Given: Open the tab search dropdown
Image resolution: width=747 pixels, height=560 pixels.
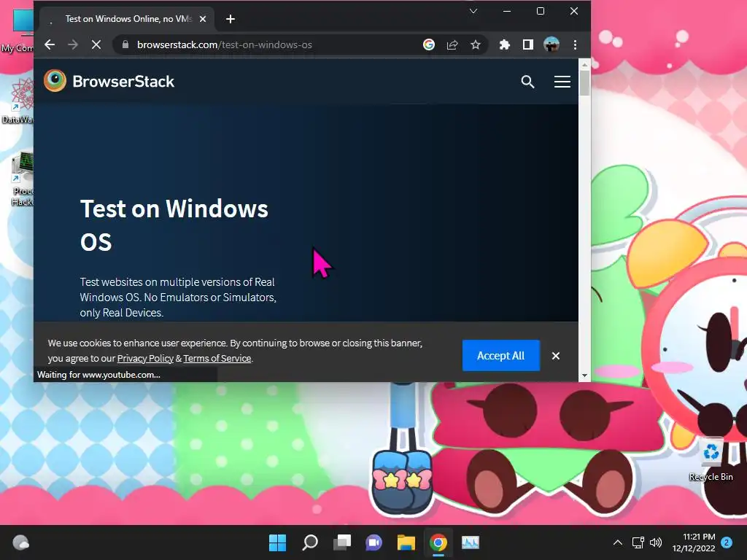Looking at the screenshot, I should coord(473,11).
